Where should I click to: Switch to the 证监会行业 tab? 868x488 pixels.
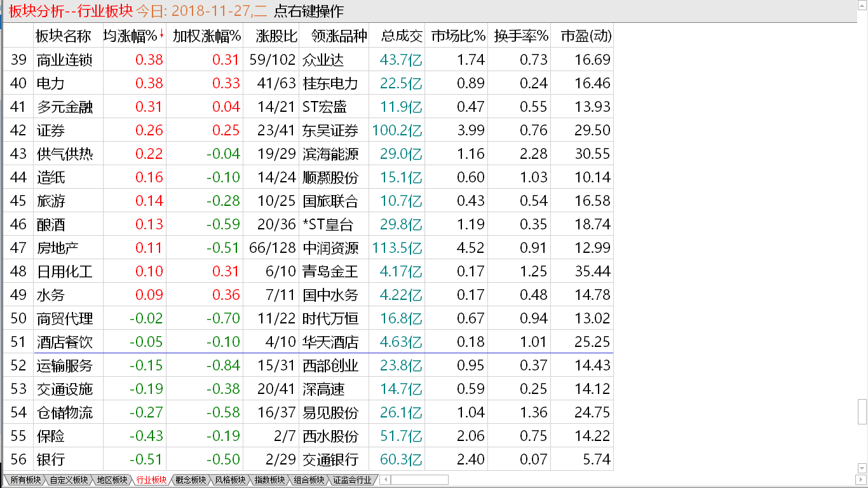[352, 480]
